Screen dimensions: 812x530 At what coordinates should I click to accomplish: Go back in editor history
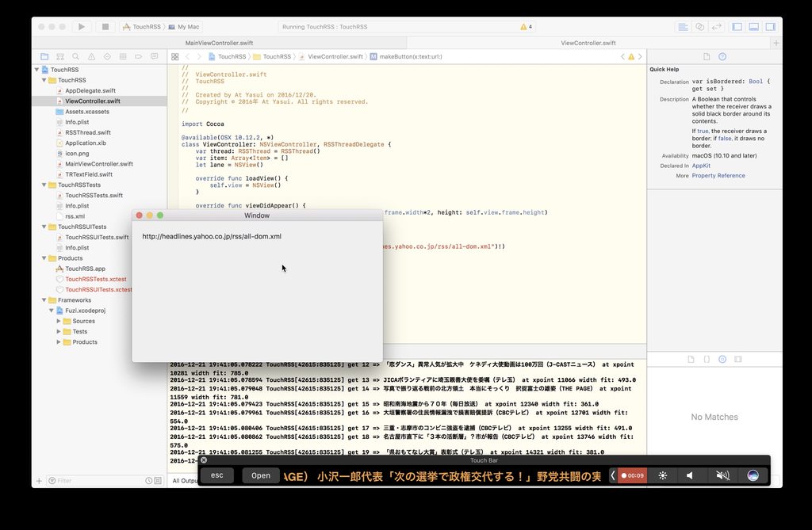point(187,56)
